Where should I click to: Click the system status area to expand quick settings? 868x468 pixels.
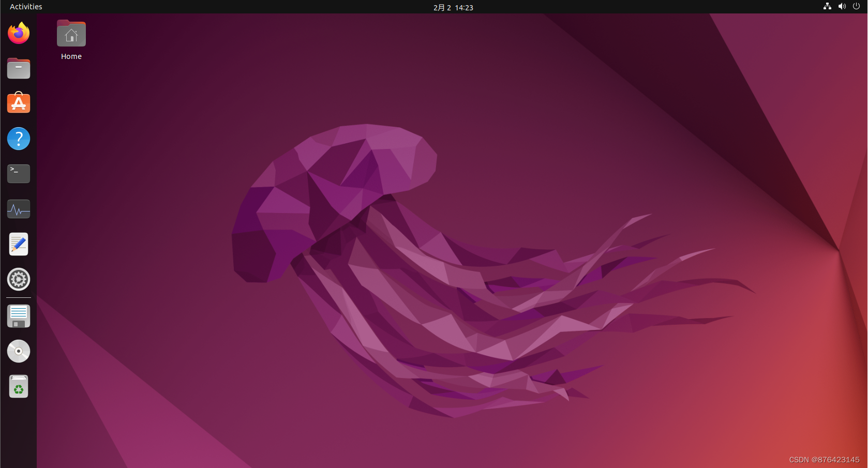(x=842, y=6)
